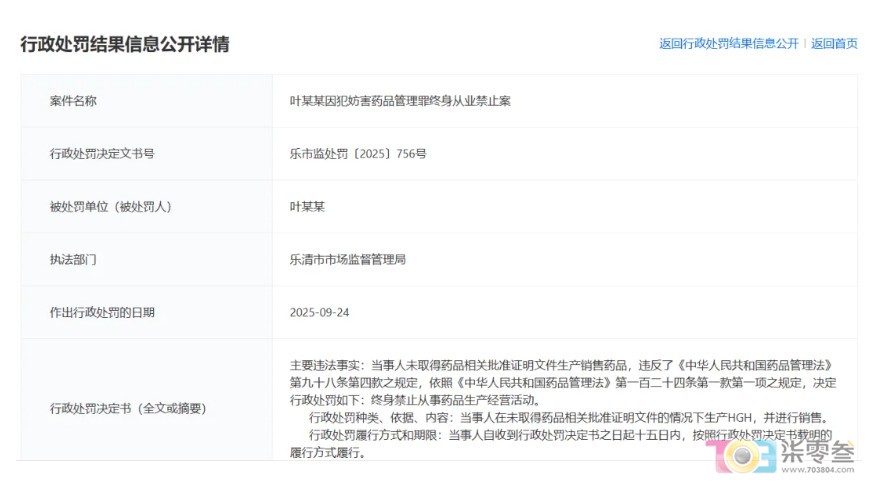Select the 案件名称 row label
876x485 pixels.
[x=73, y=101]
